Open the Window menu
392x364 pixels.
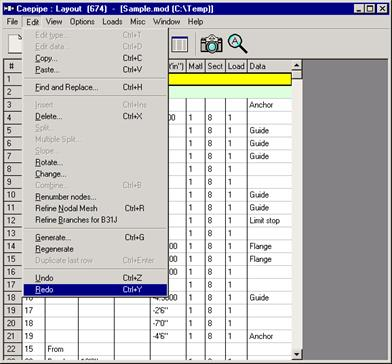166,22
